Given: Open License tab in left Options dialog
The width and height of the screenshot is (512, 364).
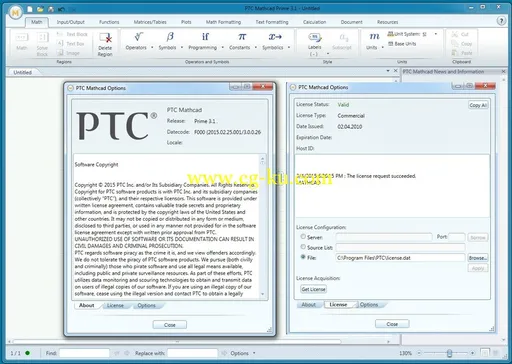Looking at the screenshot, I should [x=115, y=306].
